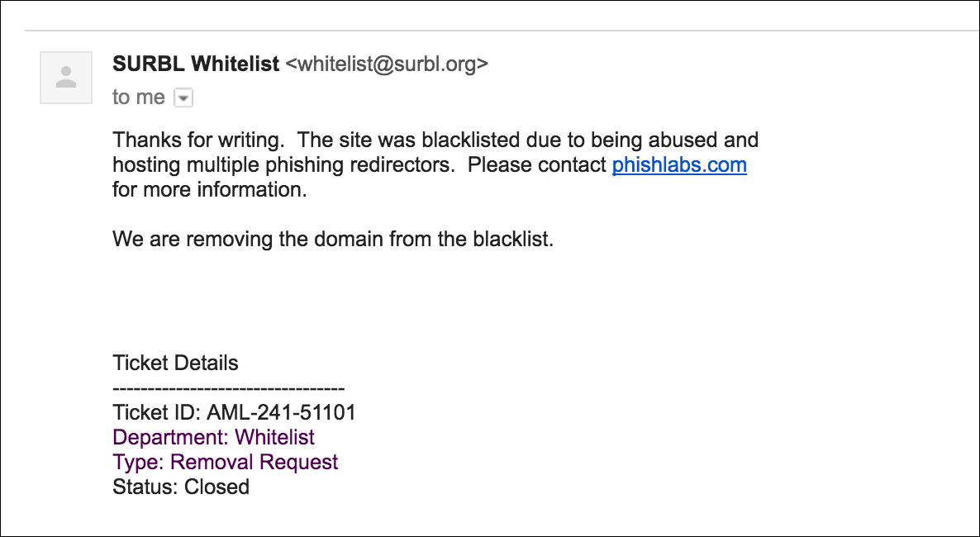The height and width of the screenshot is (537, 980).
Task: Click the 'Ticket ID:' label
Action: [156, 412]
